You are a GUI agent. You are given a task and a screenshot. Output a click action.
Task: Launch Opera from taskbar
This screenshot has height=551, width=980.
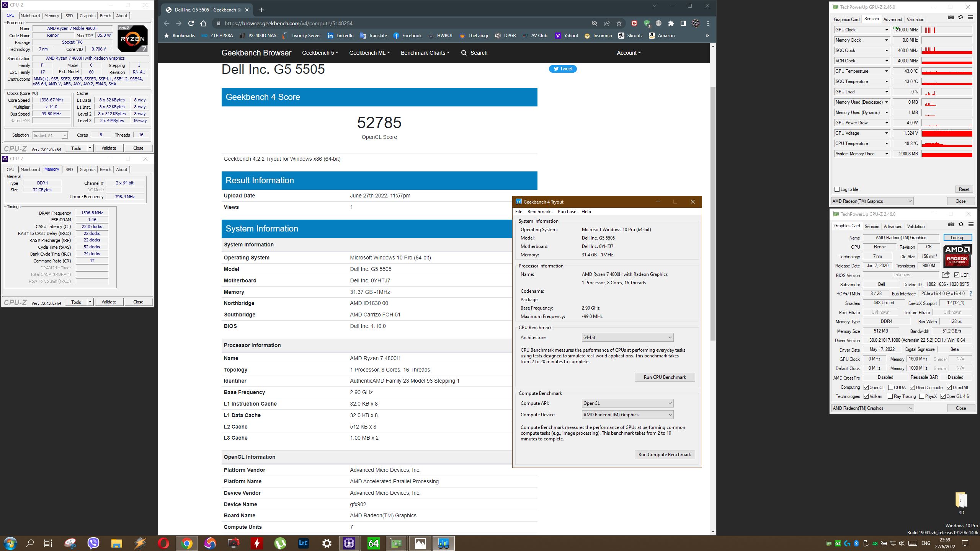coord(163,543)
